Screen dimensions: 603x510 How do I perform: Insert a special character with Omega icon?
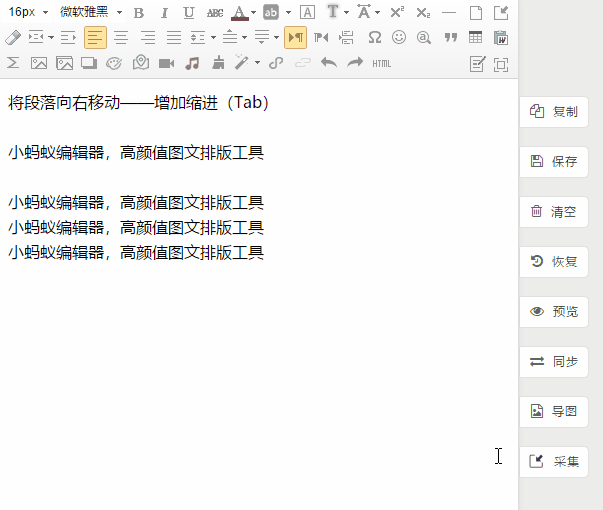375,38
